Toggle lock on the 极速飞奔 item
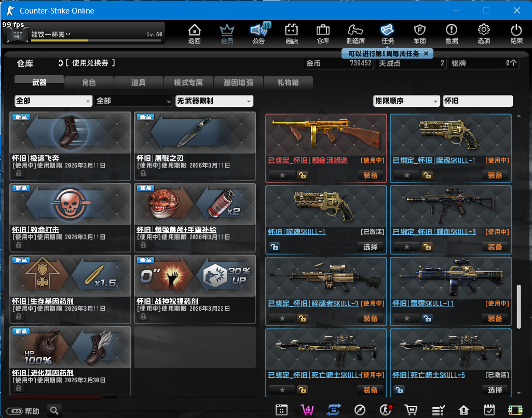Image resolution: width=532 pixels, height=418 pixels. click(19, 173)
